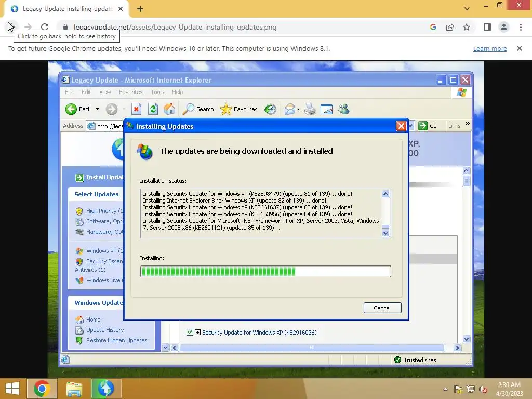This screenshot has width=532, height=399.
Task: Click the Chrome reload page icon
Action: pyautogui.click(x=45, y=27)
